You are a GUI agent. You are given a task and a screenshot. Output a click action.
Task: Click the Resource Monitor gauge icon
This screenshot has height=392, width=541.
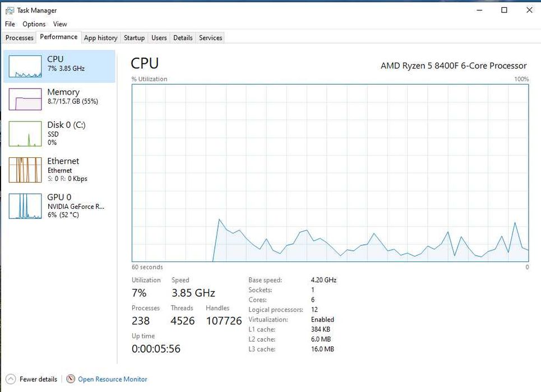click(x=71, y=379)
